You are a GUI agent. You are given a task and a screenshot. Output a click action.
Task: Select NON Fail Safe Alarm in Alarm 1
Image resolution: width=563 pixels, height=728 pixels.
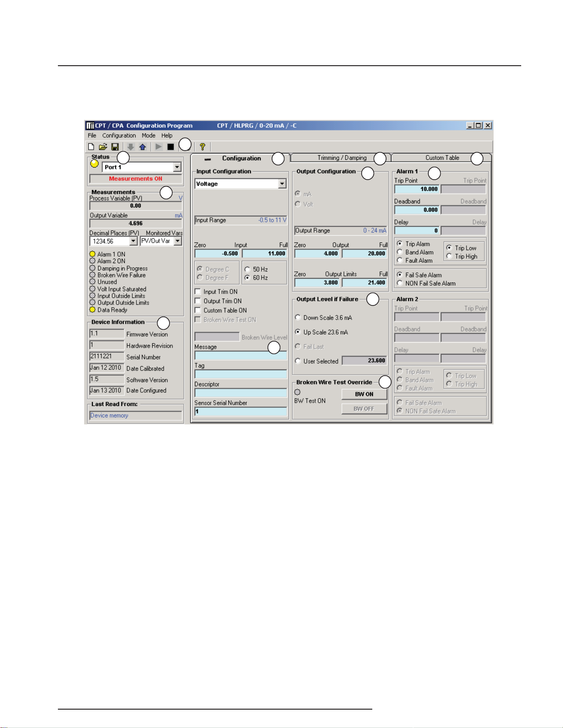pos(400,283)
